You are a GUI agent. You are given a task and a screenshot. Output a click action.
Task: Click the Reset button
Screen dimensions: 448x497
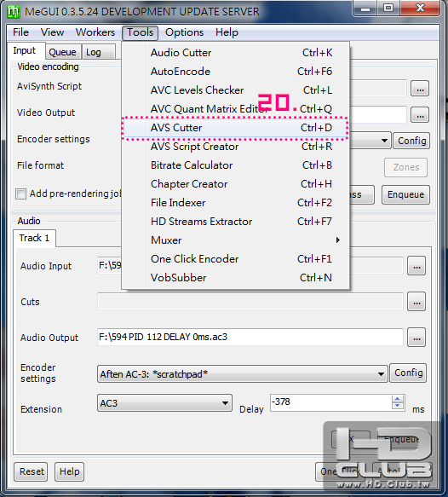coord(31,471)
